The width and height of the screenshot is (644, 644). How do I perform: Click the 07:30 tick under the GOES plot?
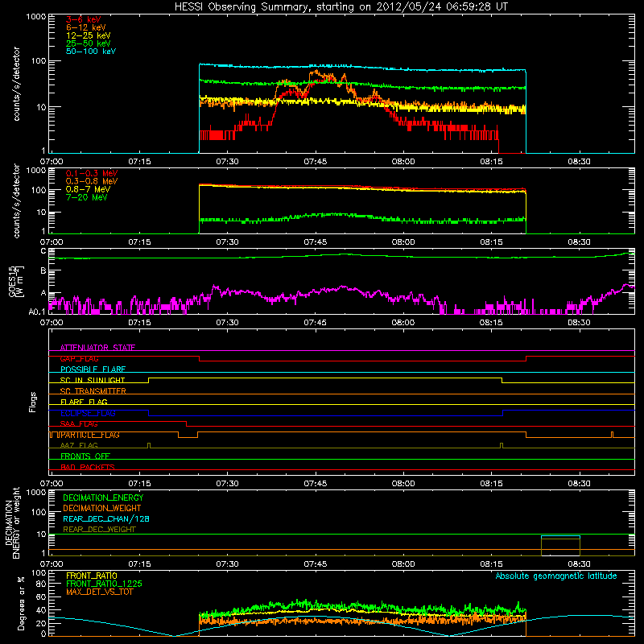click(x=227, y=323)
